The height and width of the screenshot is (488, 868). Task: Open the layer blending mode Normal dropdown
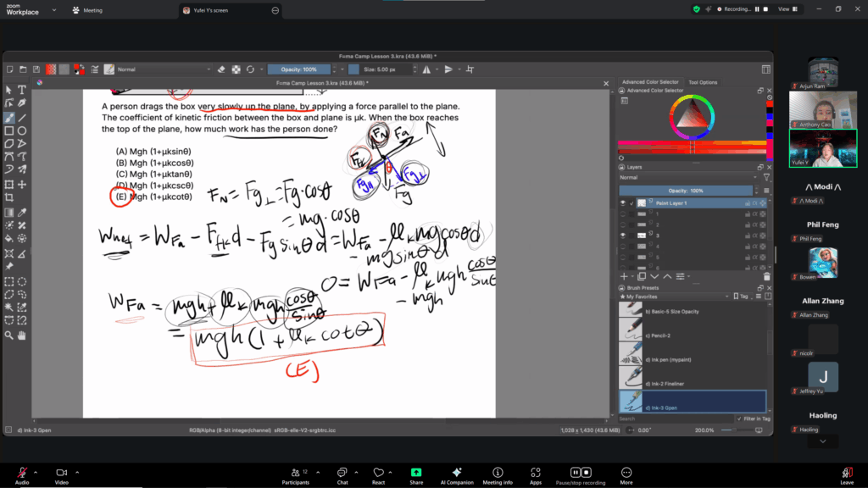click(x=688, y=178)
